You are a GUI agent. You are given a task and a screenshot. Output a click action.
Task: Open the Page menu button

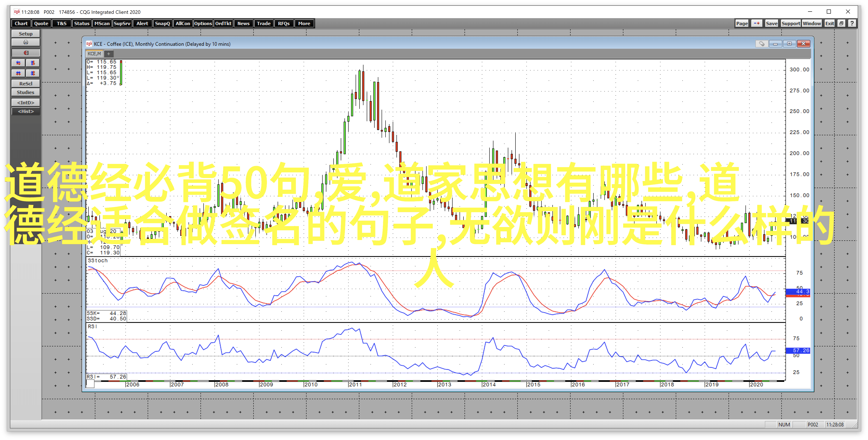[x=742, y=23]
